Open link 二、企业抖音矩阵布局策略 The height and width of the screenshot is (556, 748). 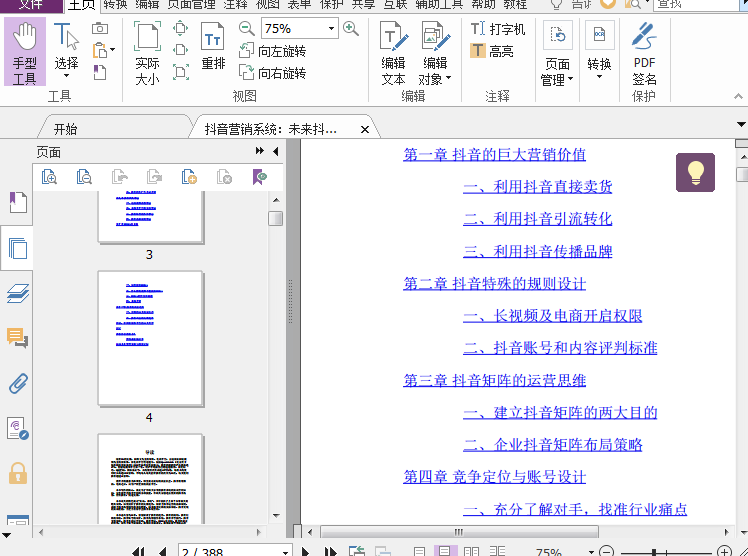(x=552, y=444)
